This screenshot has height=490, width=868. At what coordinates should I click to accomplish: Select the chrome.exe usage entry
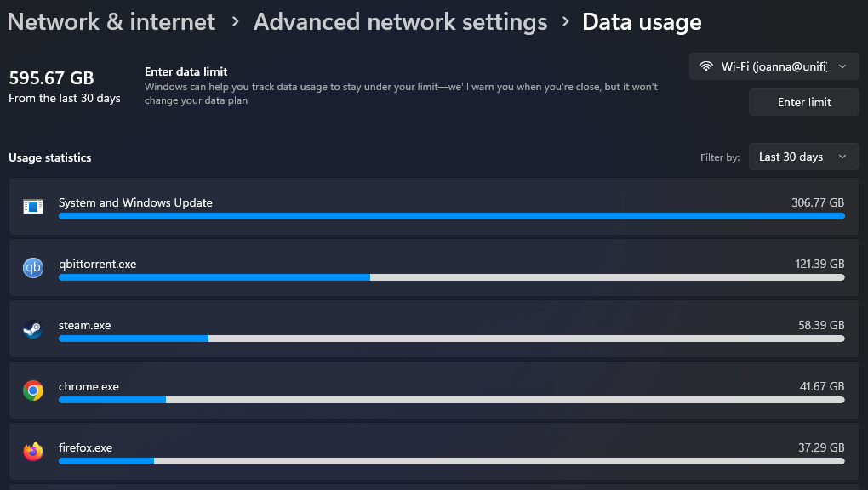coord(434,390)
